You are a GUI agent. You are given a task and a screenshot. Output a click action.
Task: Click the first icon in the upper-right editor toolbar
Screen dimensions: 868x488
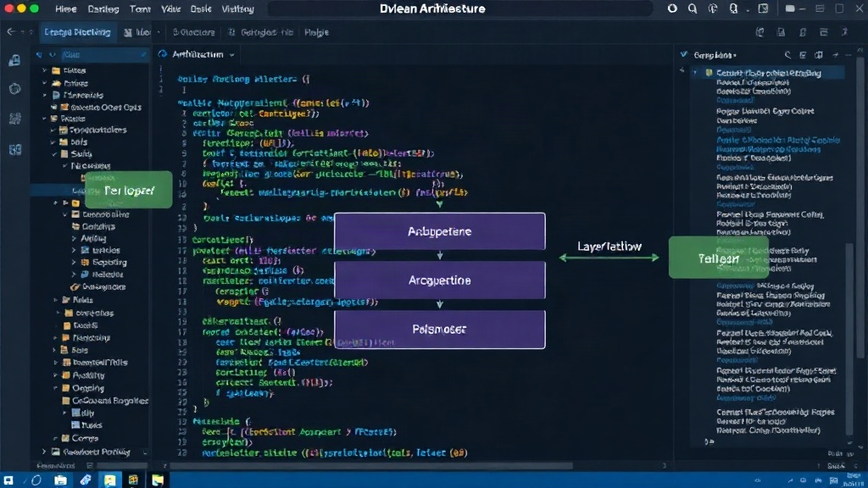760,33
